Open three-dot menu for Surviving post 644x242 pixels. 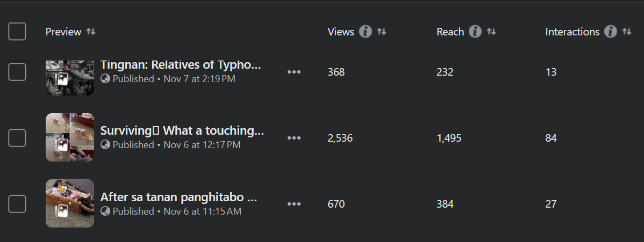[x=294, y=138]
